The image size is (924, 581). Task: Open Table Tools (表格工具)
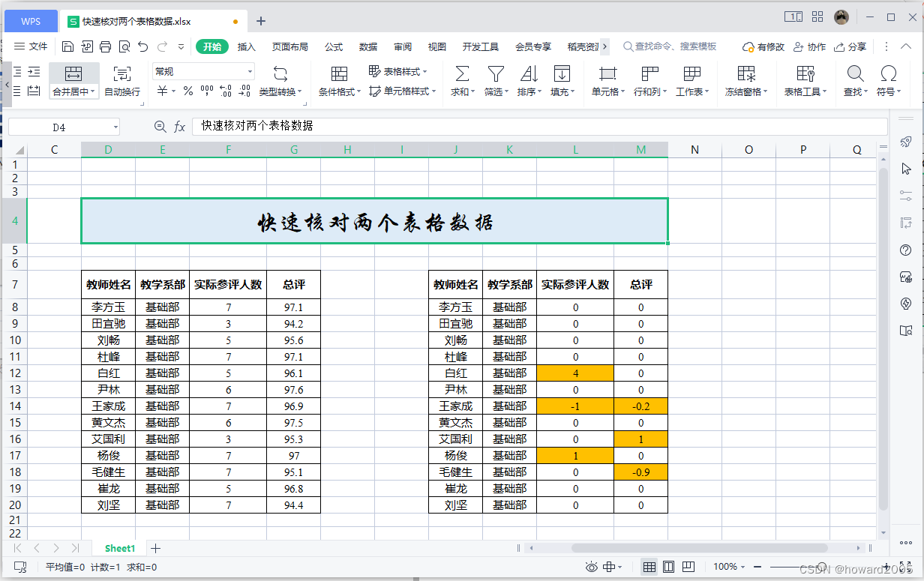click(x=805, y=82)
